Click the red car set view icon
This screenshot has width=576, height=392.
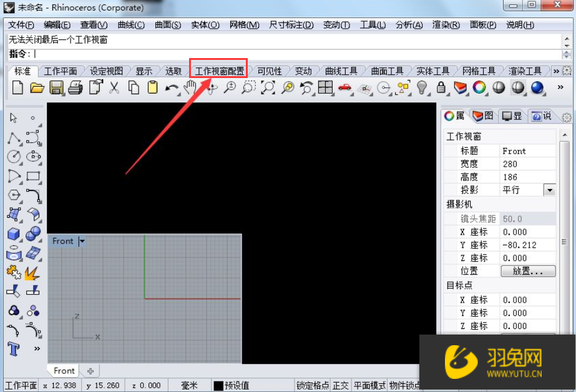click(344, 87)
